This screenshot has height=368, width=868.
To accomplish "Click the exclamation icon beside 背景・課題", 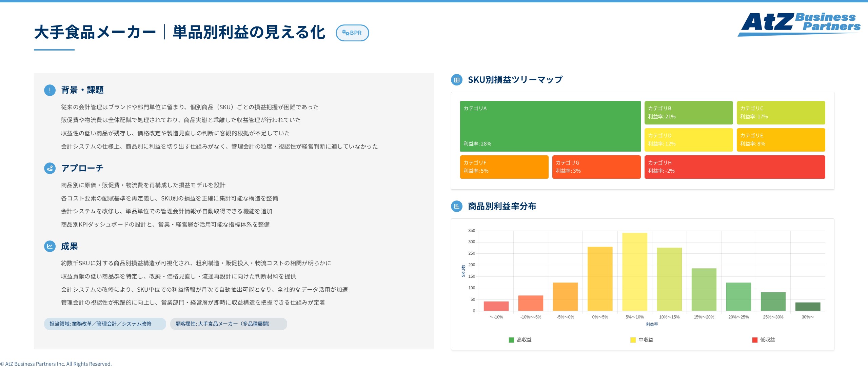I will click(x=50, y=90).
